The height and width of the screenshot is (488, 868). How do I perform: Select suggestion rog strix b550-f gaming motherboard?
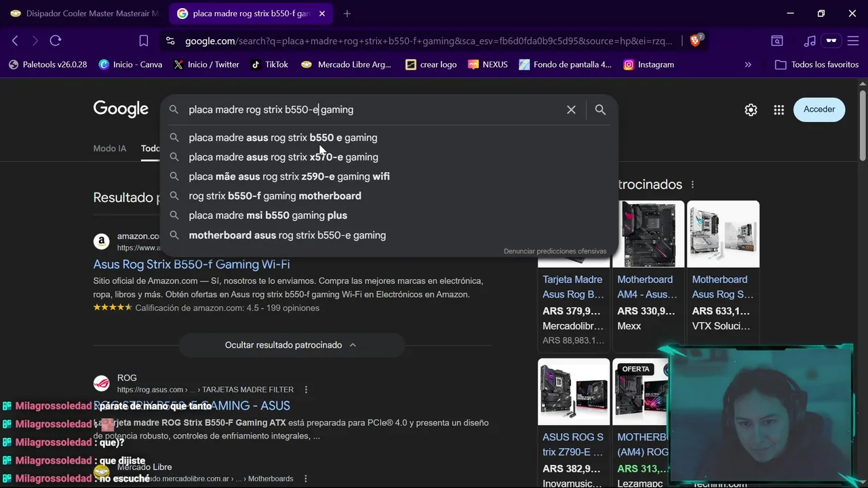pyautogui.click(x=388, y=196)
